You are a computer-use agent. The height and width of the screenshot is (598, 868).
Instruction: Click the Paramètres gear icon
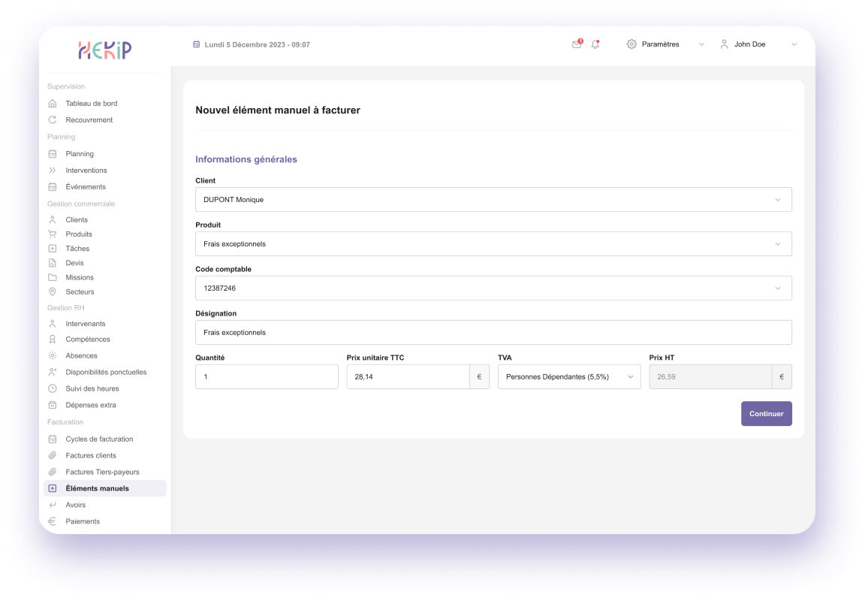click(631, 44)
